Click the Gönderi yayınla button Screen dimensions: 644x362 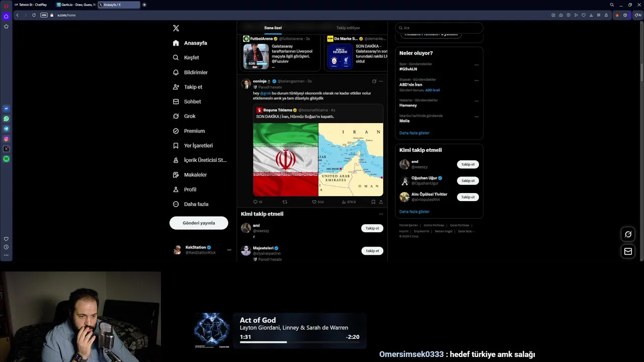tap(199, 223)
